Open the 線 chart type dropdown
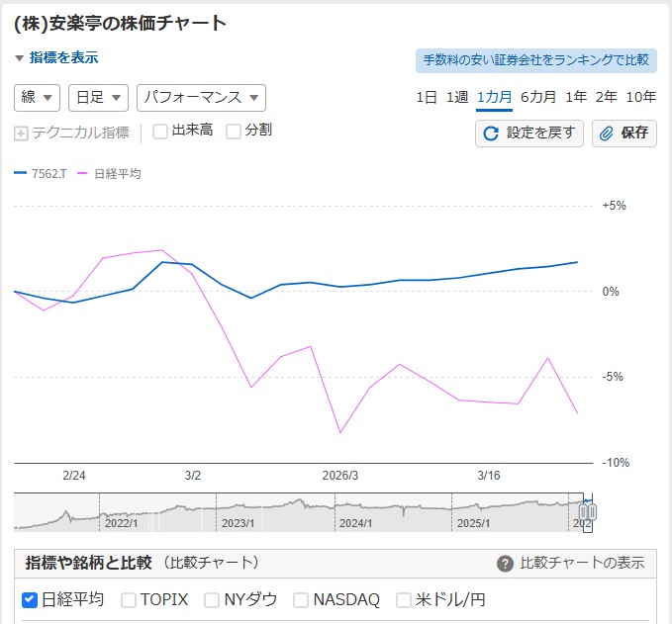The width and height of the screenshot is (672, 624). (x=38, y=97)
